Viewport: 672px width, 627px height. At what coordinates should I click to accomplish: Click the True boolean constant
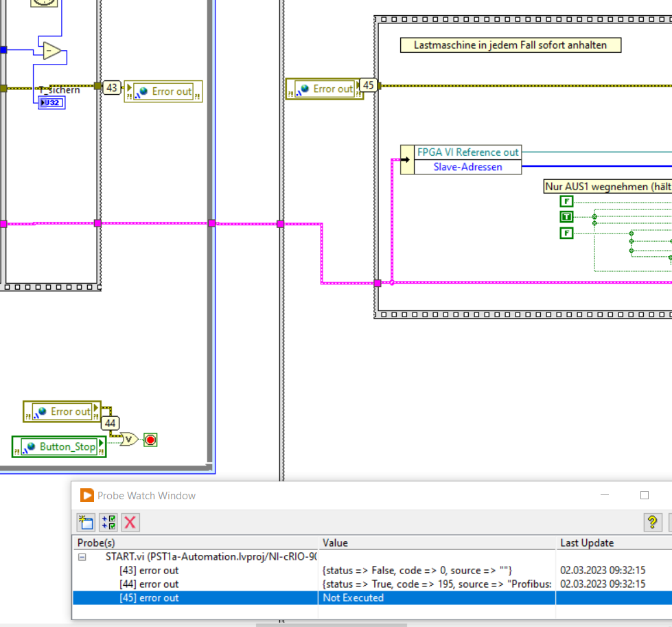(566, 217)
